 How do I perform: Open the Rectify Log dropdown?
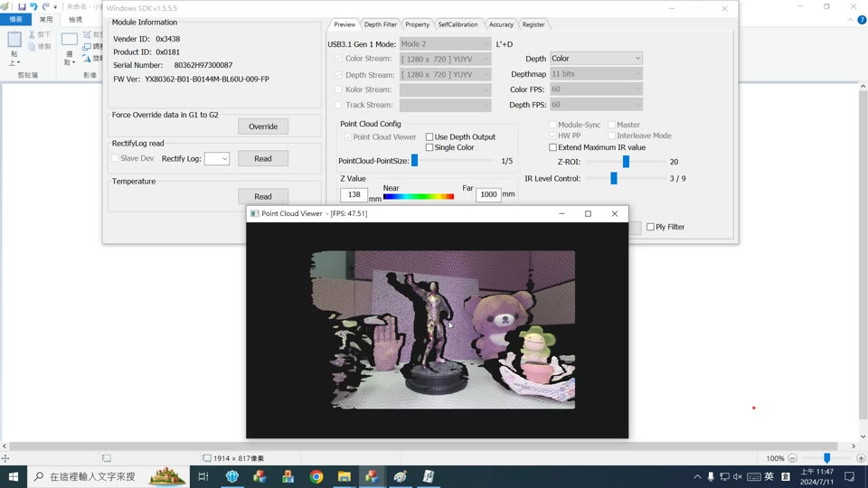point(216,158)
